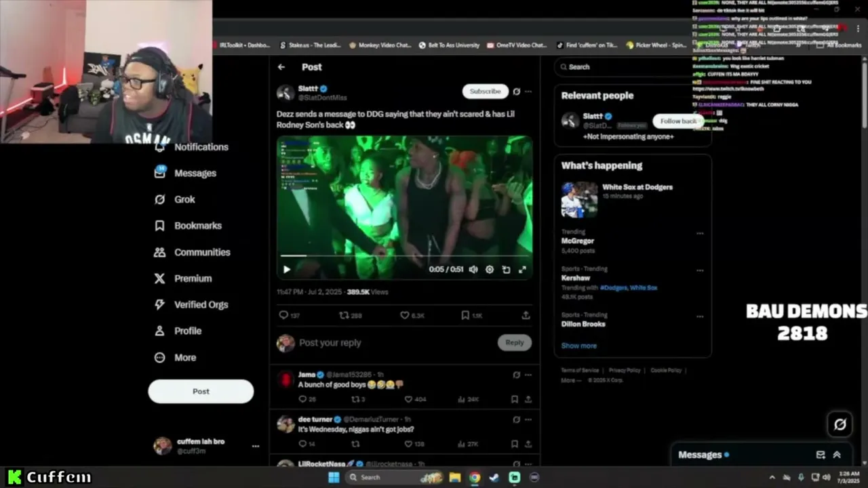Viewport: 868px width, 488px height.
Task: Repost dee turner's comment
Action: 355,445
